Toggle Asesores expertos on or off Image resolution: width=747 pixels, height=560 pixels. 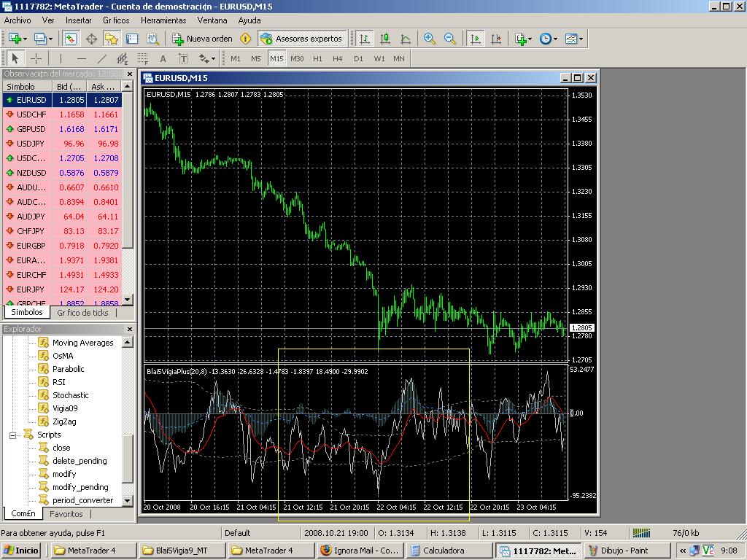point(301,39)
